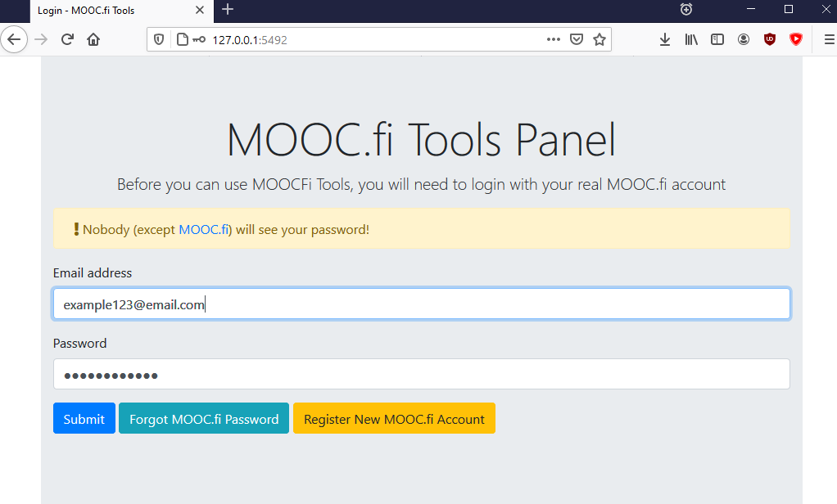The width and height of the screenshot is (837, 504).
Task: Toggle the sidebar view icon
Action: click(x=717, y=39)
